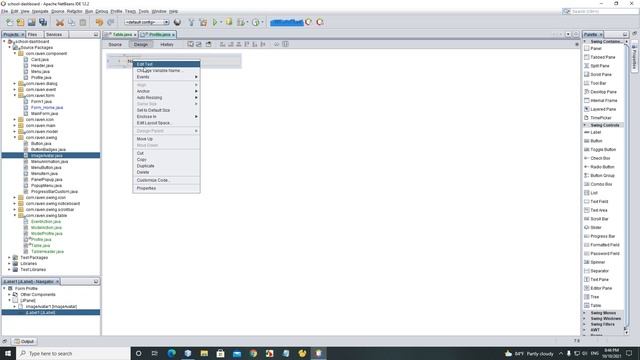
Task: Collapse the Swing Controls palette category
Action: [x=585, y=125]
